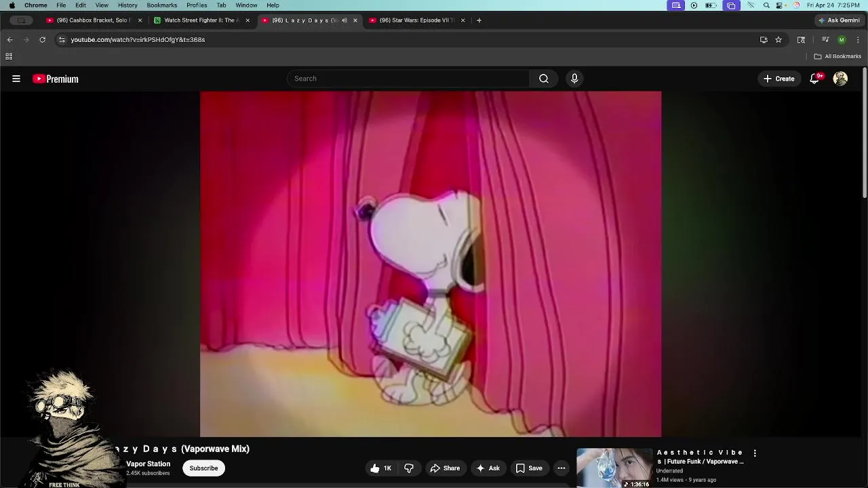
Task: Go forward to the next page
Action: tap(26, 39)
